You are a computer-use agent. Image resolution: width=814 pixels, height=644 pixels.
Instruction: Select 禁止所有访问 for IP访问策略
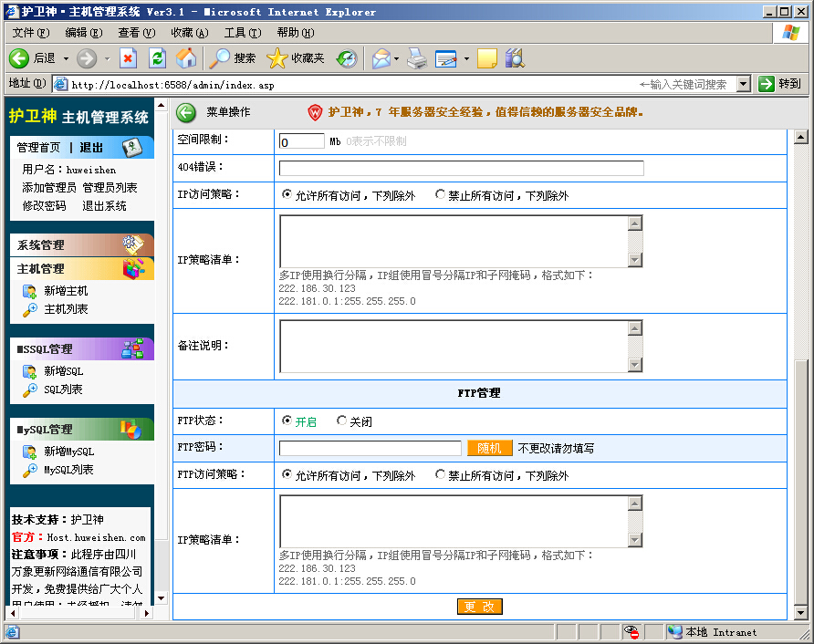(x=441, y=194)
